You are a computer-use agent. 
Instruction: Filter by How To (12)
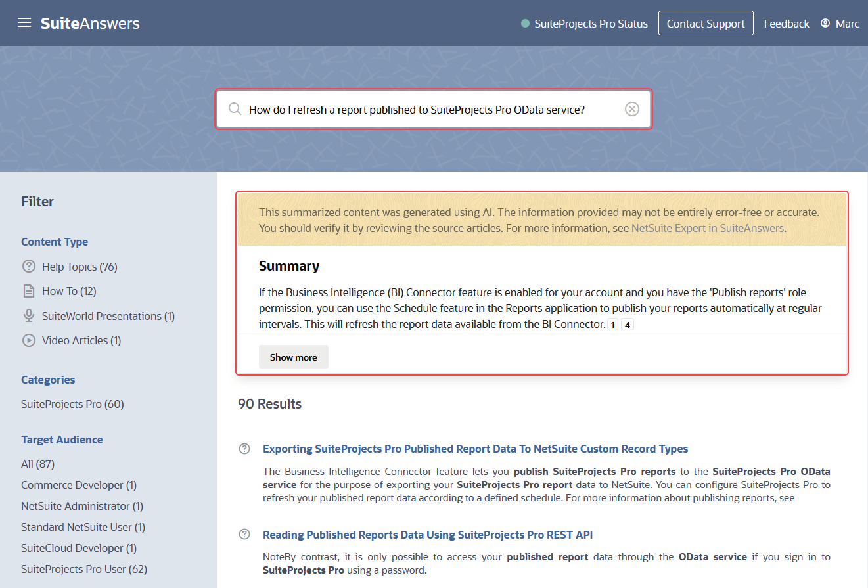pos(69,291)
